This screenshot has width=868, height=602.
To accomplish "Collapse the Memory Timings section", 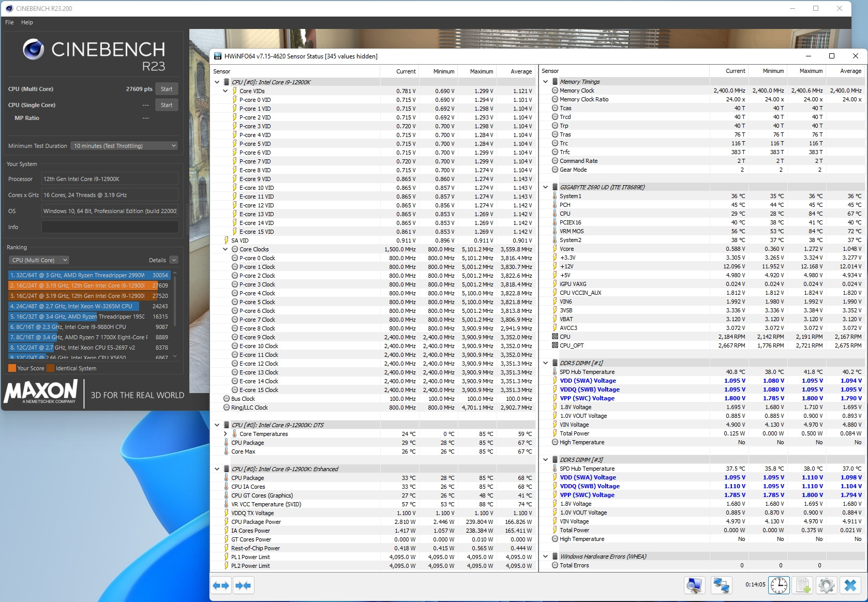I will (545, 81).
